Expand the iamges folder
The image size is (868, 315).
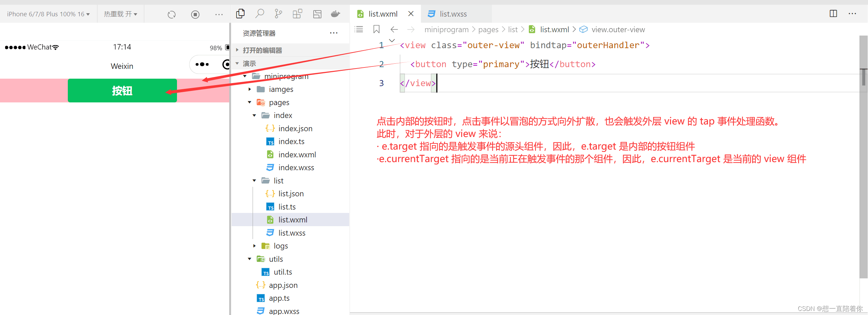pos(250,89)
